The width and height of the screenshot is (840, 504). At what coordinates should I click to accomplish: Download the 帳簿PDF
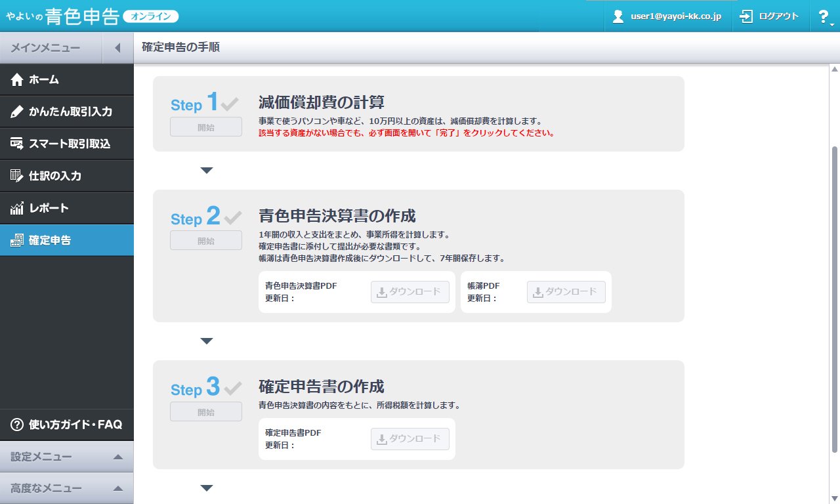click(566, 292)
